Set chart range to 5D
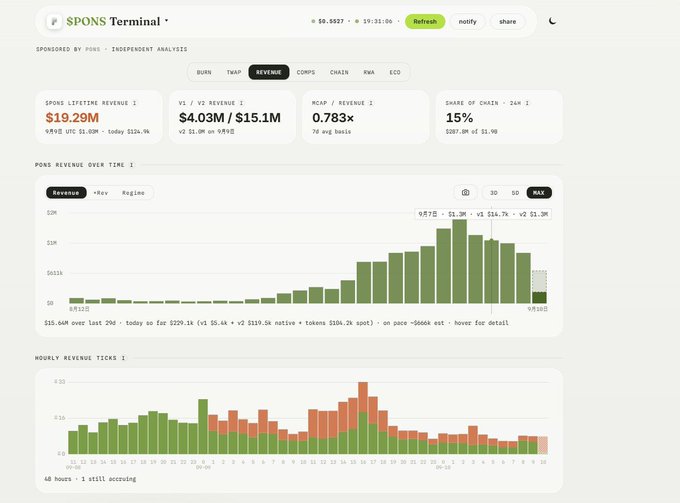Image resolution: width=680 pixels, height=503 pixels. point(515,193)
